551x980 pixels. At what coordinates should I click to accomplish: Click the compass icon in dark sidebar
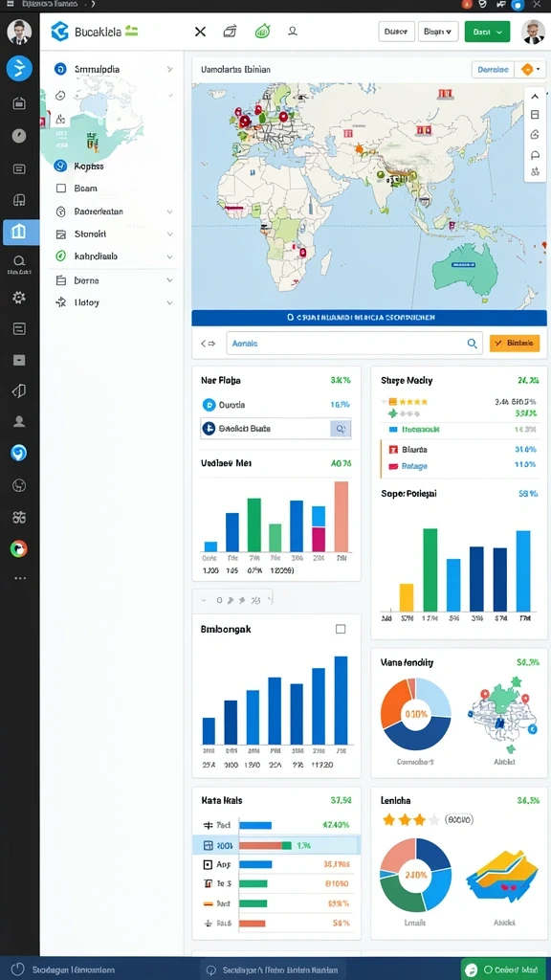(19, 136)
